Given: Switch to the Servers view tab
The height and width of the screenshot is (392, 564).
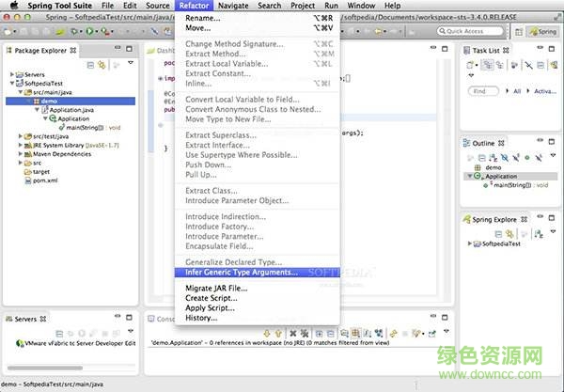Looking at the screenshot, I should pyautogui.click(x=25, y=319).
